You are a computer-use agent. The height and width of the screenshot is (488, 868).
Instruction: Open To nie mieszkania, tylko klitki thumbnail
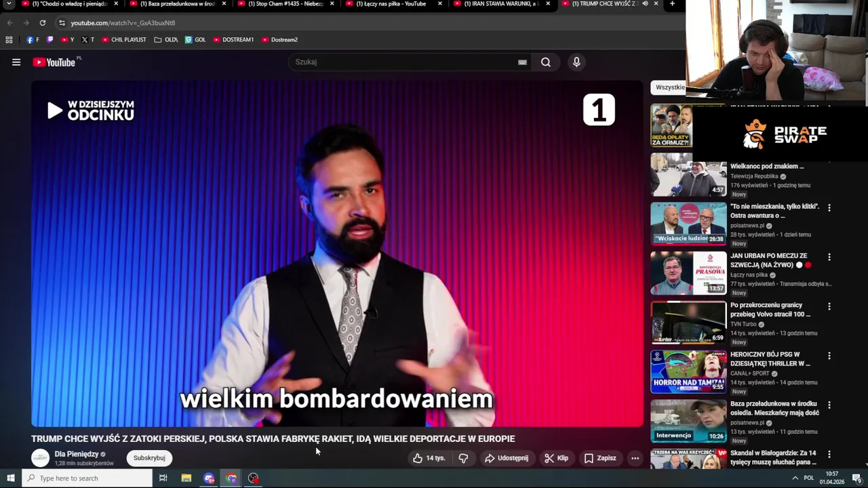(x=688, y=224)
